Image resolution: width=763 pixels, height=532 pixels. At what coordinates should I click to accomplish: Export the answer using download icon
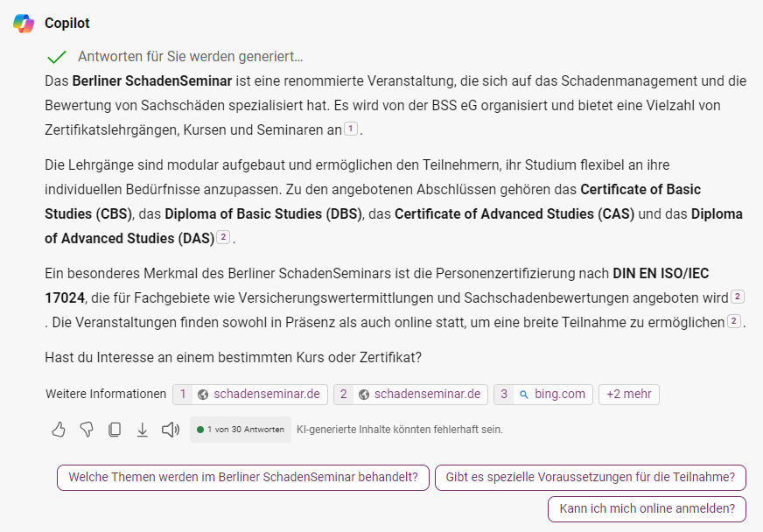(142, 430)
